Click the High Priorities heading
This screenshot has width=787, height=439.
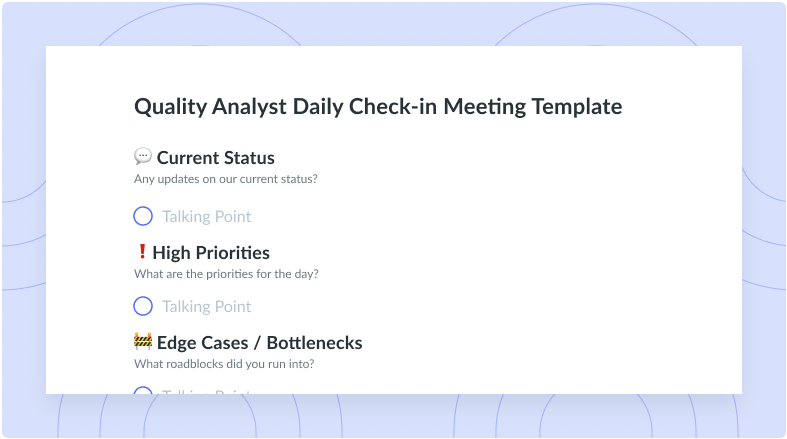[x=211, y=252]
